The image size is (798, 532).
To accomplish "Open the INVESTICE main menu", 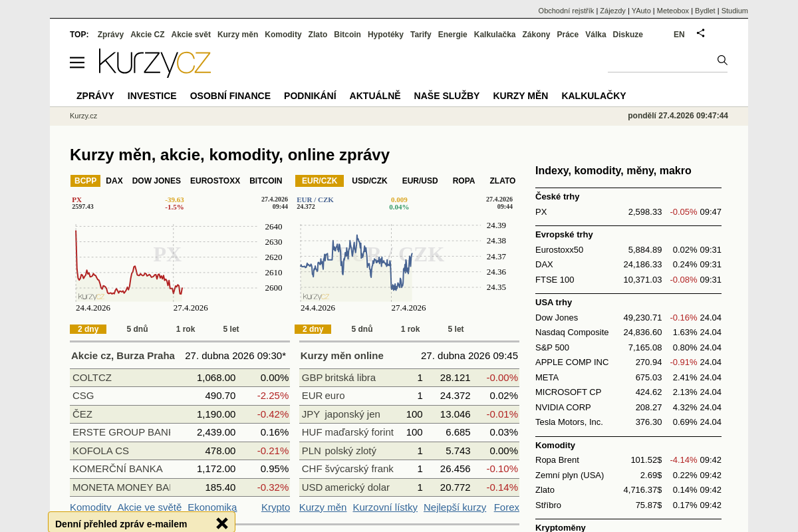I will click(152, 96).
